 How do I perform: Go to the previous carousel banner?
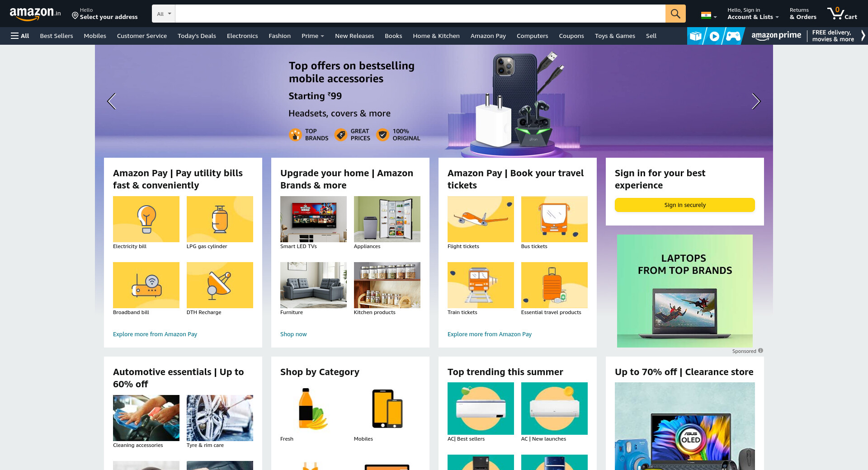click(x=112, y=101)
